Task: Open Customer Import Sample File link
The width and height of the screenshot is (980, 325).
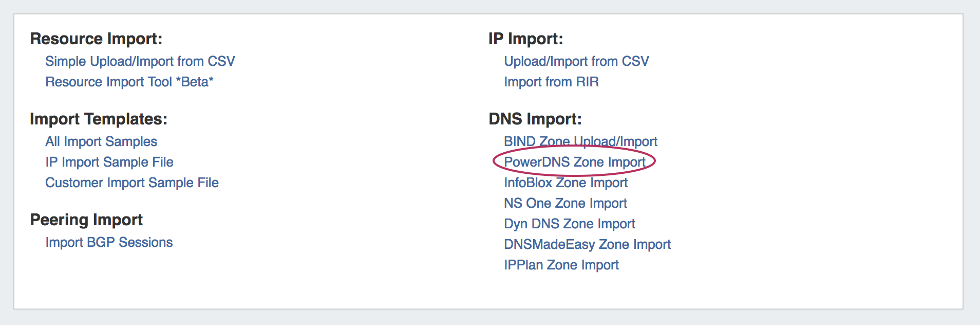Action: click(132, 183)
